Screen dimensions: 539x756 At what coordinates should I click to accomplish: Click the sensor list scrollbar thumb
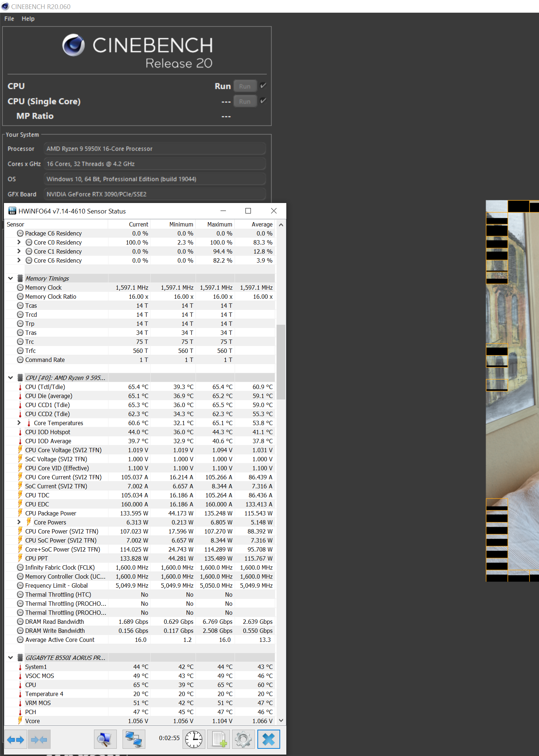pos(281,362)
